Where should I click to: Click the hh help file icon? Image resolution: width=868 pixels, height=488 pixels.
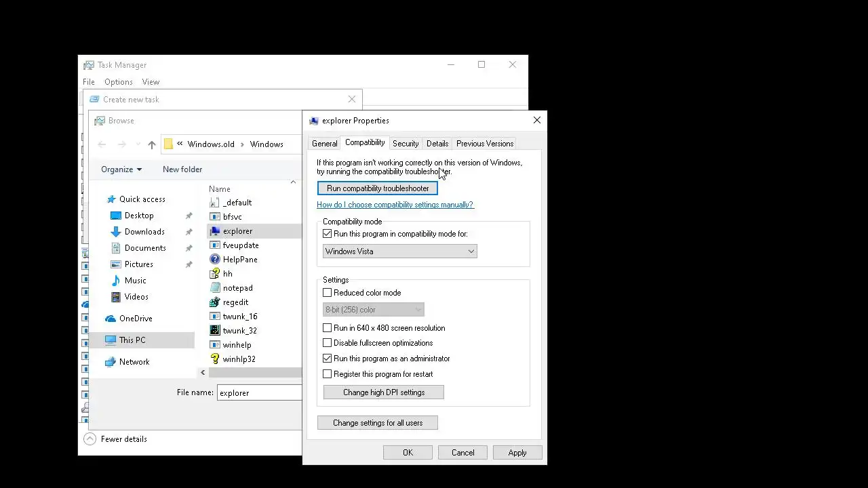click(215, 274)
